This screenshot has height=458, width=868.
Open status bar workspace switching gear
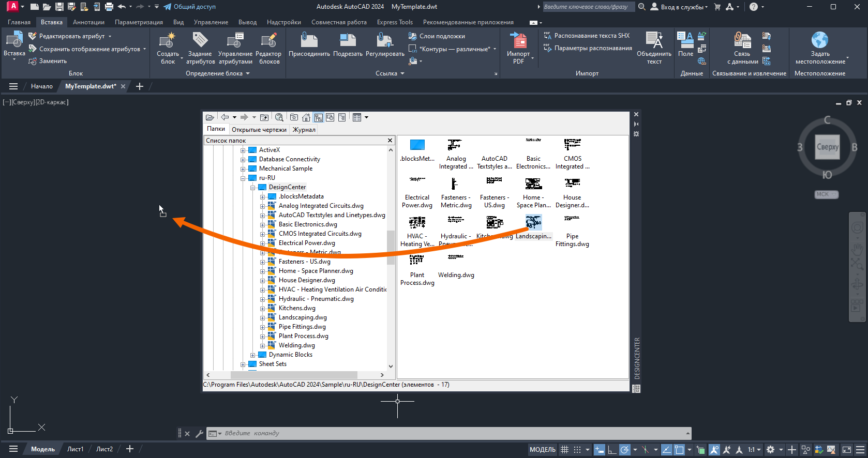click(x=770, y=450)
